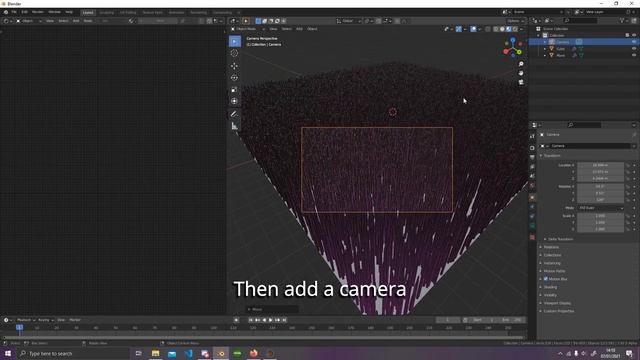640x360 pixels.
Task: Expand the Visibility panel
Action: 550,295
